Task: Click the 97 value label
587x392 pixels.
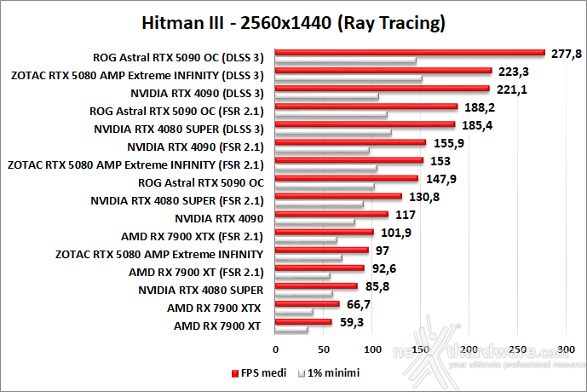Action: [x=383, y=251]
